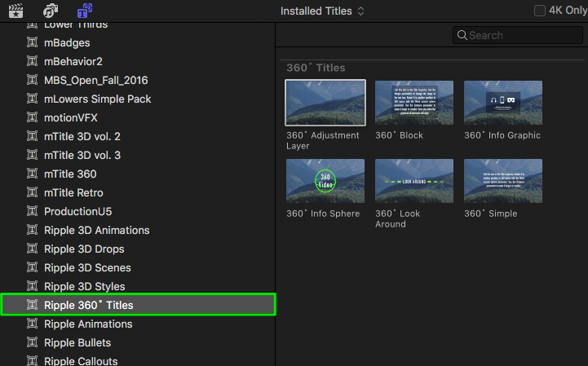Image resolution: width=588 pixels, height=366 pixels.
Task: Select the Titles and Generators sidebar icon
Action: coord(85,11)
